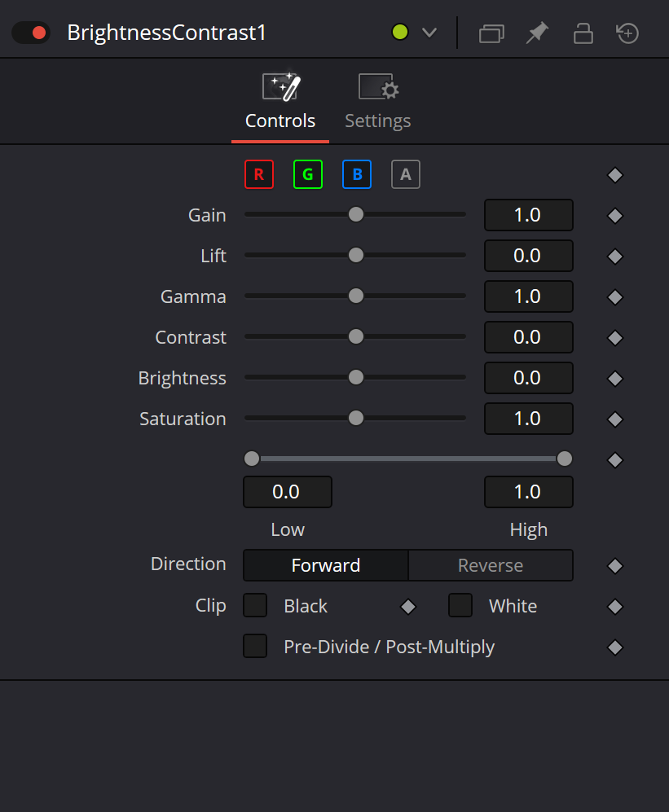669x812 pixels.
Task: Click the Contrast slider handle
Action: tap(356, 336)
